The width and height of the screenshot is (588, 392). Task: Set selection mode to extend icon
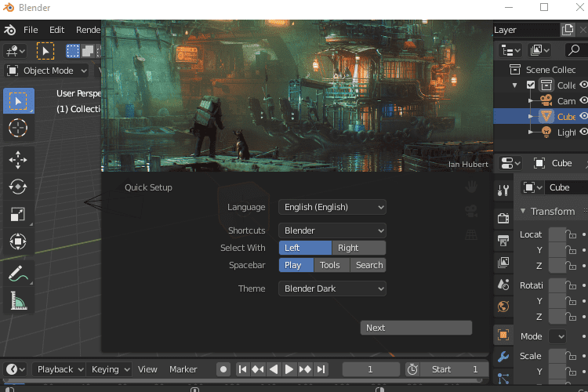[x=88, y=51]
